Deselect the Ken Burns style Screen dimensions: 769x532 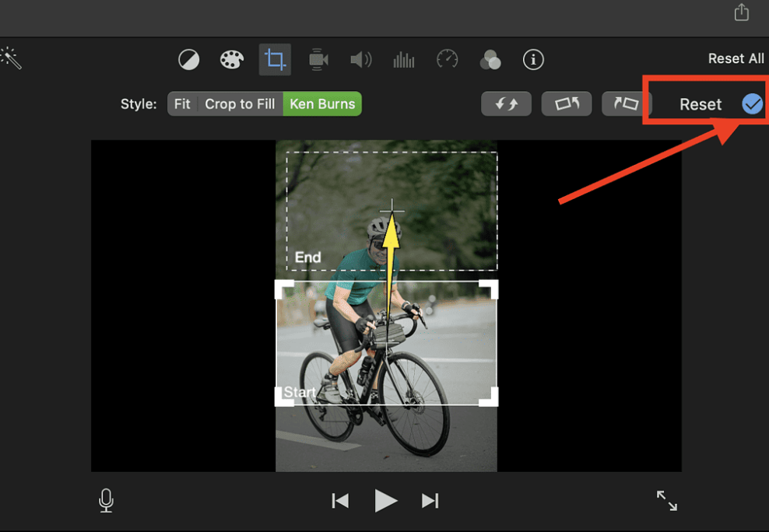click(x=322, y=103)
